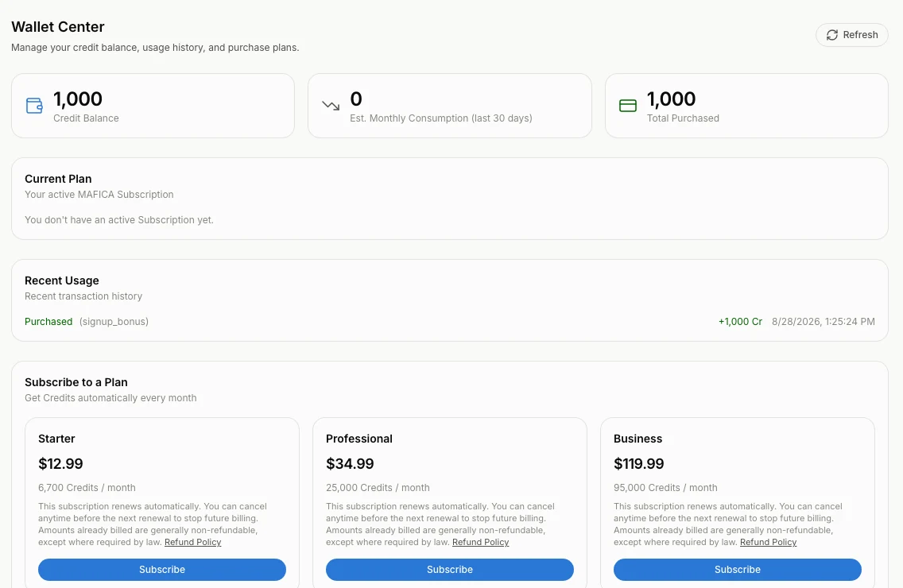The height and width of the screenshot is (588, 903).
Task: Click the circular arrows icon in Refresh
Action: coord(832,35)
